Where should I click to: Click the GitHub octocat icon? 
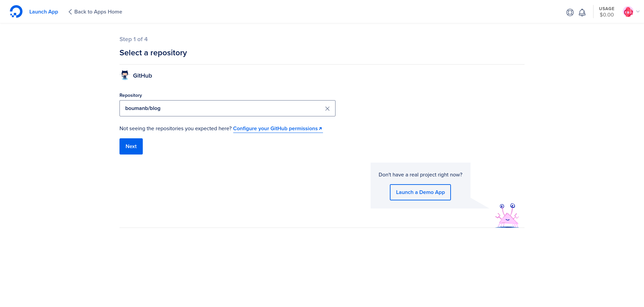125,75
